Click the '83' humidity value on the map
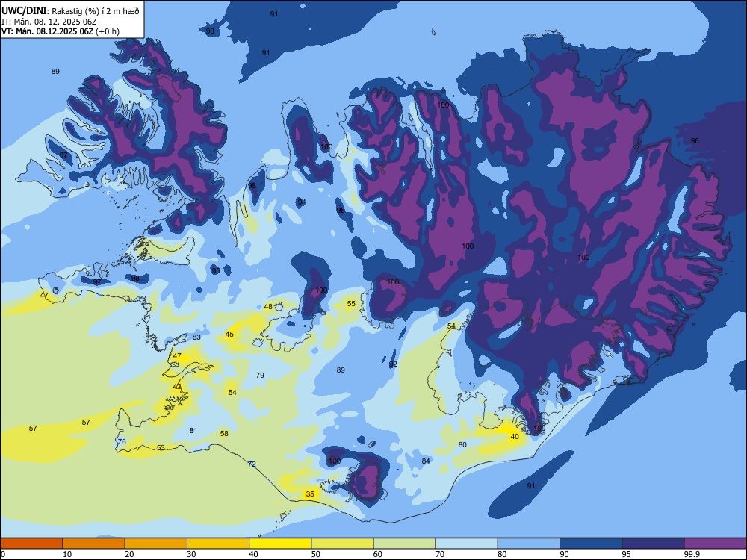 click(196, 337)
